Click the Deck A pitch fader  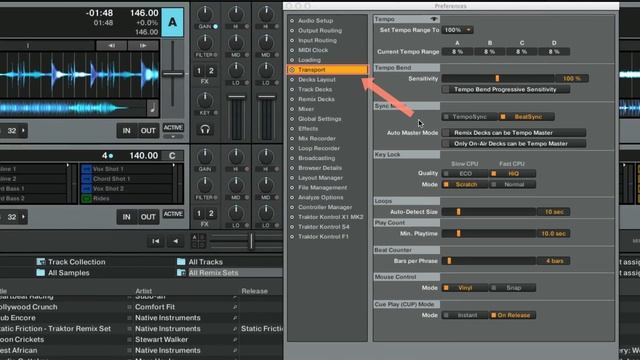[x=173, y=74]
